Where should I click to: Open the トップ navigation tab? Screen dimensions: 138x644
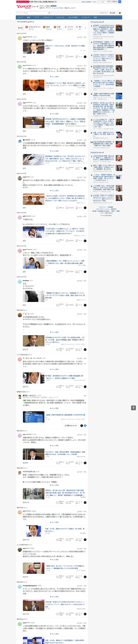click(x=20, y=17)
